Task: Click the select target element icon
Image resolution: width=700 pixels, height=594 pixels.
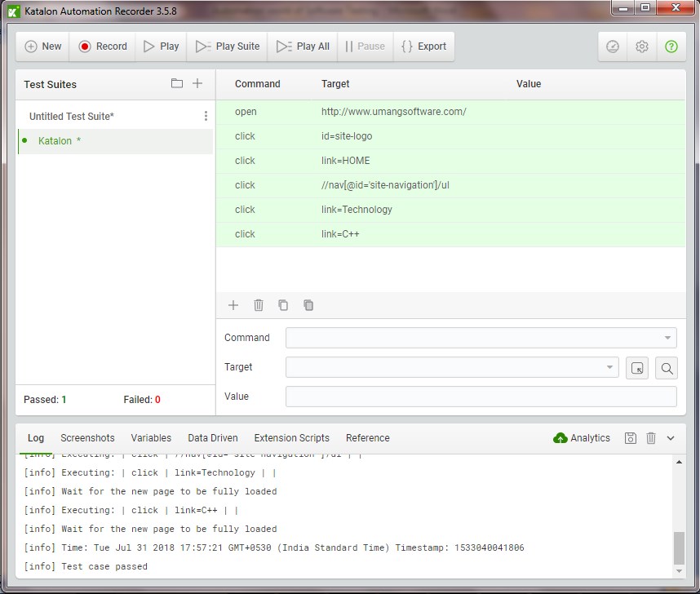Action: coord(637,368)
